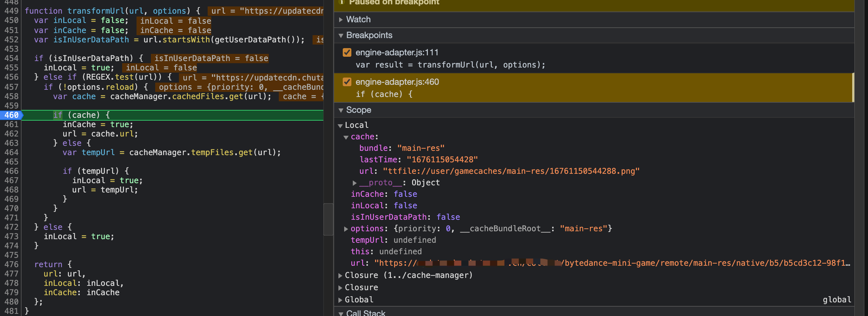
Task: Disable the engine-adapter.js:460 breakpoint checkbox
Action: (347, 82)
